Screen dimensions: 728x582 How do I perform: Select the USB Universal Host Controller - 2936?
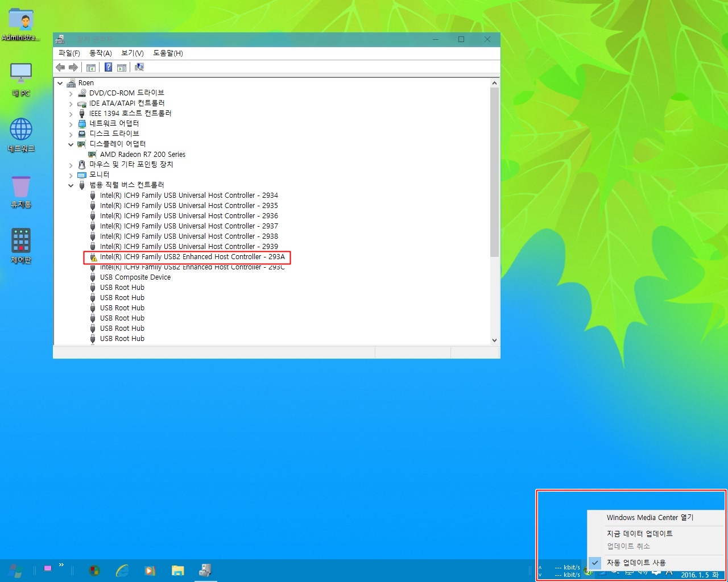189,216
